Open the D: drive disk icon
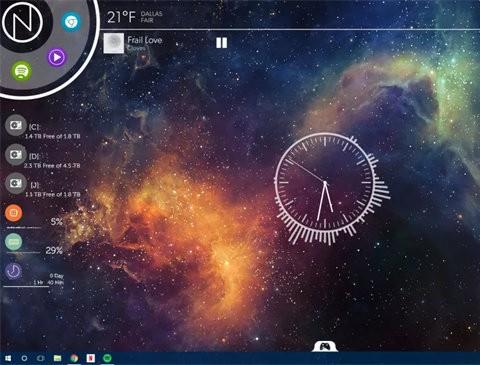The image size is (480, 365). tap(16, 155)
